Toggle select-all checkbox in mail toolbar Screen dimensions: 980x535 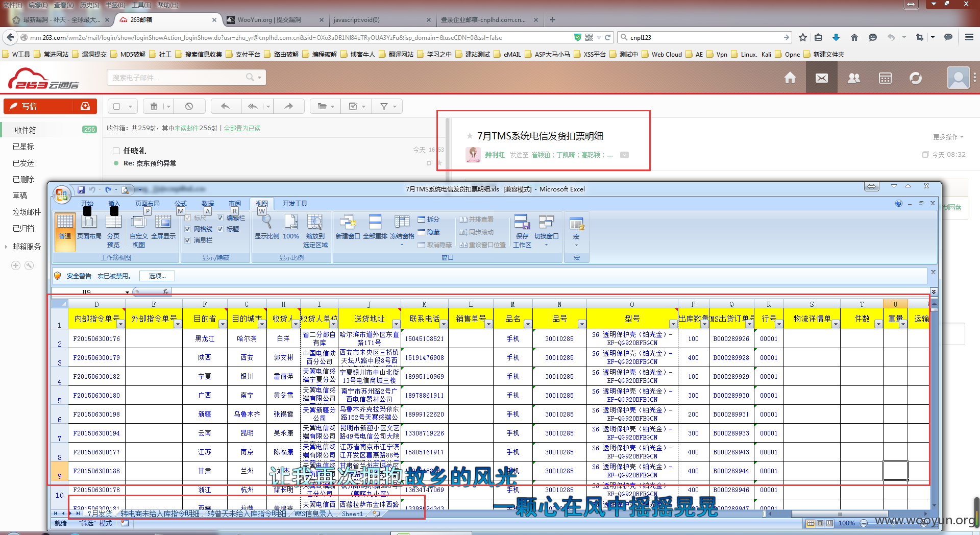(x=117, y=106)
